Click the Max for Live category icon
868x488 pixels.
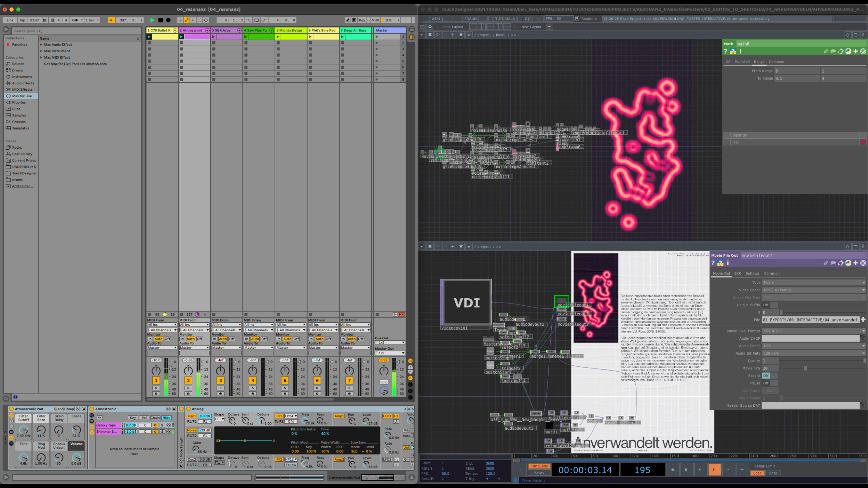tap(8, 96)
